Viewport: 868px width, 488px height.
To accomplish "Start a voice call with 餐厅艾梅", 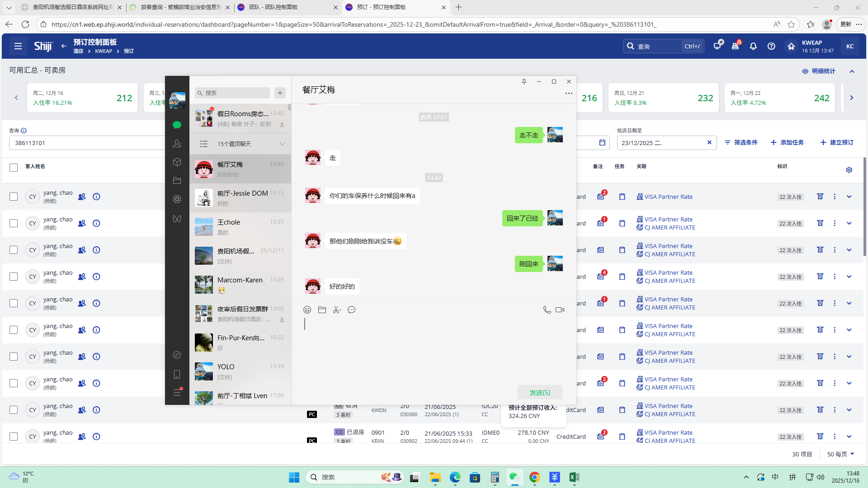I will point(547,310).
